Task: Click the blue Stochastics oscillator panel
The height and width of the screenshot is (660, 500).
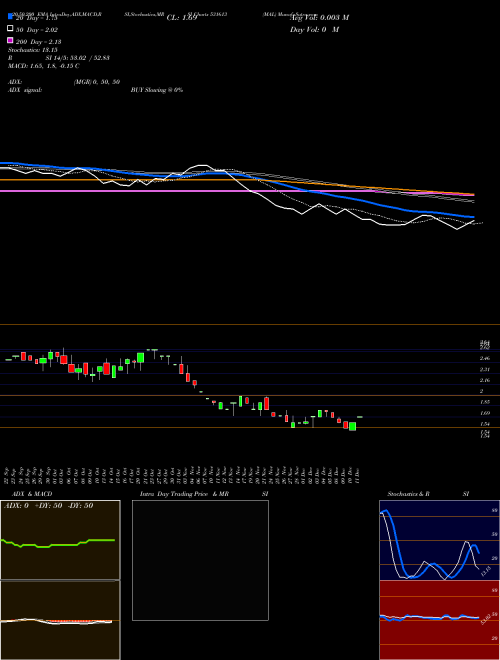Action: pos(439,540)
